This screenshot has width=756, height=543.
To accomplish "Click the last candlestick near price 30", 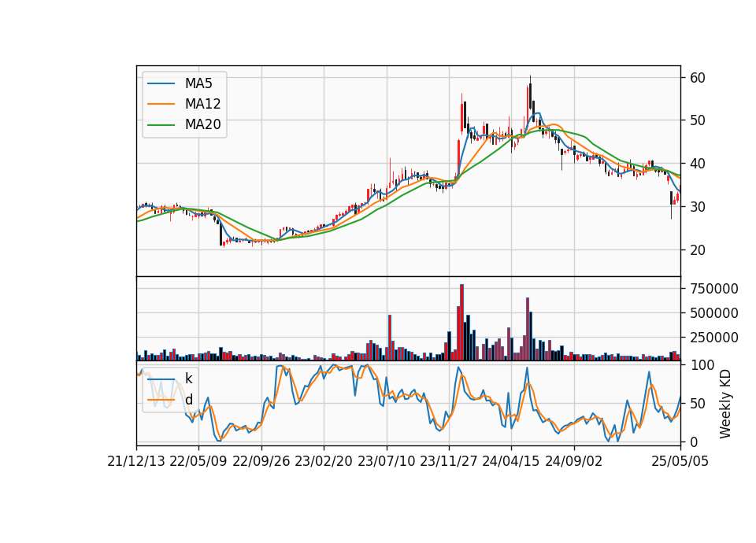I will tap(678, 197).
